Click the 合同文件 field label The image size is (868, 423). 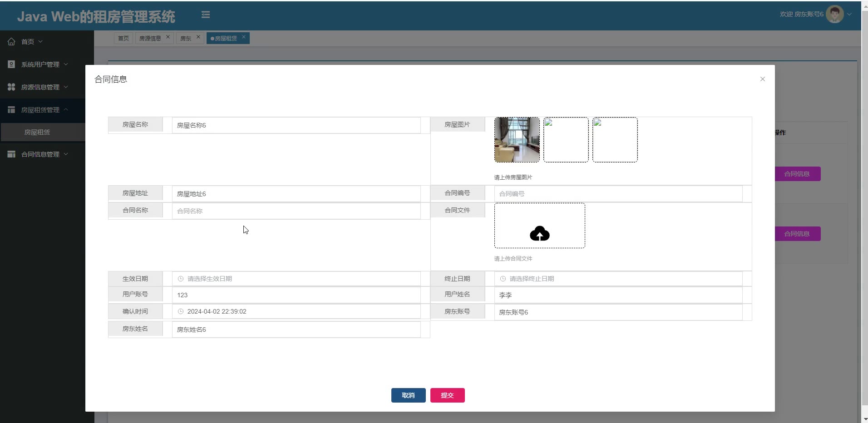pyautogui.click(x=457, y=210)
